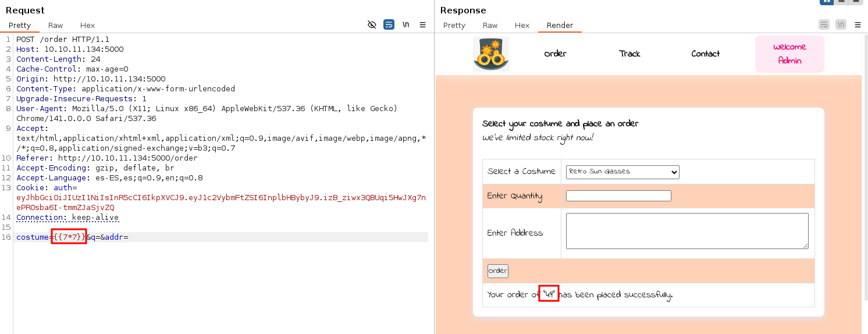Screen dimensions: 868x334
Task: Toggle word wrap icon in Response panel
Action: click(824, 24)
